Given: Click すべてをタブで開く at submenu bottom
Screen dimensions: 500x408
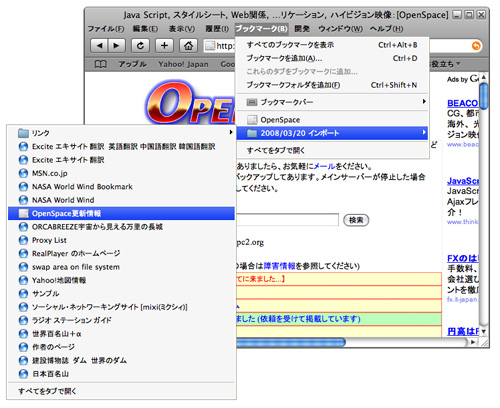Looking at the screenshot, I should point(121,391).
